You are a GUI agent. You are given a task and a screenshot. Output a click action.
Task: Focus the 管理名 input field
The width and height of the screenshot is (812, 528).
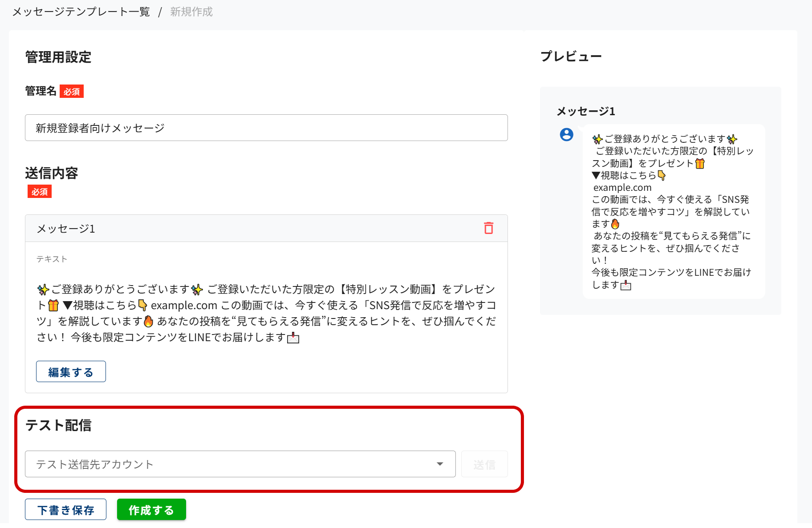[x=266, y=128]
